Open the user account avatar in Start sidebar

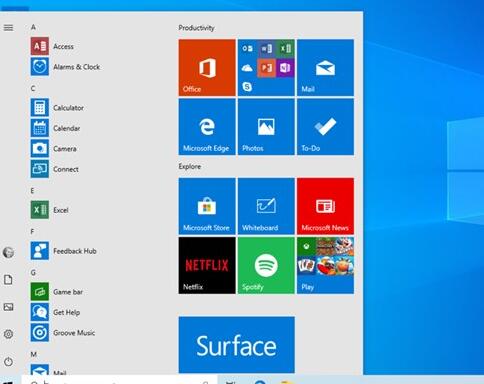click(8, 252)
